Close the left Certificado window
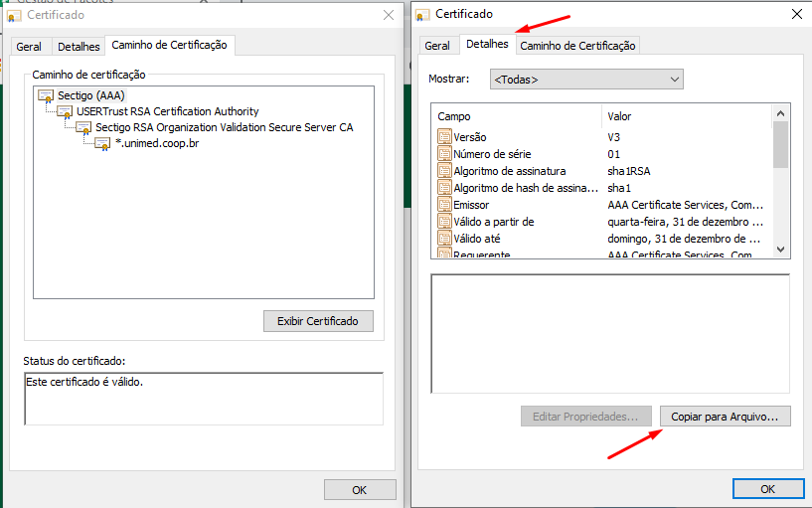 (389, 15)
